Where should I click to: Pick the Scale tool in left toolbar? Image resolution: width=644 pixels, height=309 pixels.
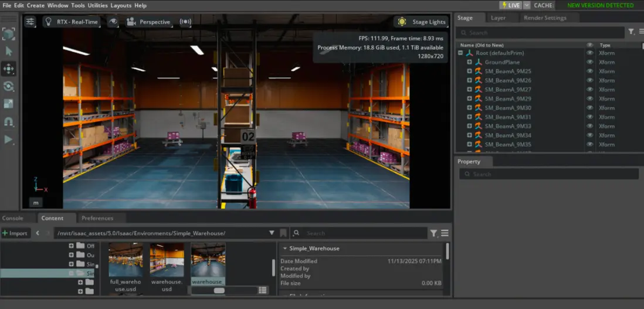pos(9,104)
